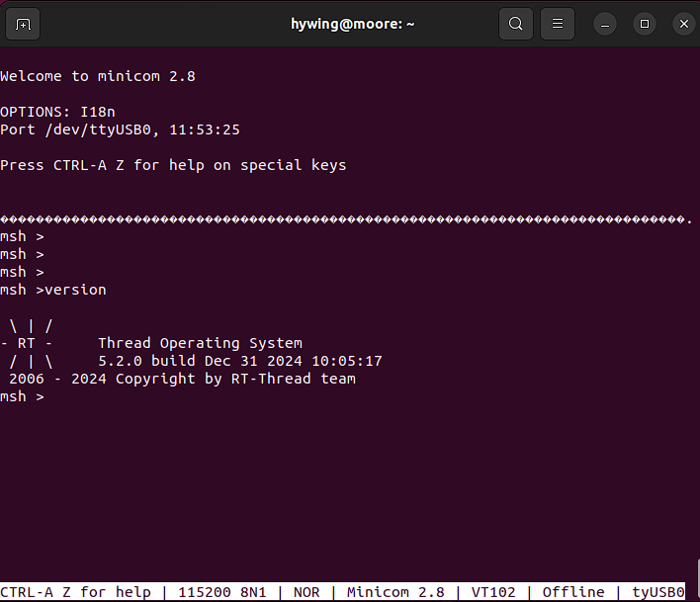Screen dimensions: 700x602
Task: Click the search icon in the header bar
Action: pos(515,24)
